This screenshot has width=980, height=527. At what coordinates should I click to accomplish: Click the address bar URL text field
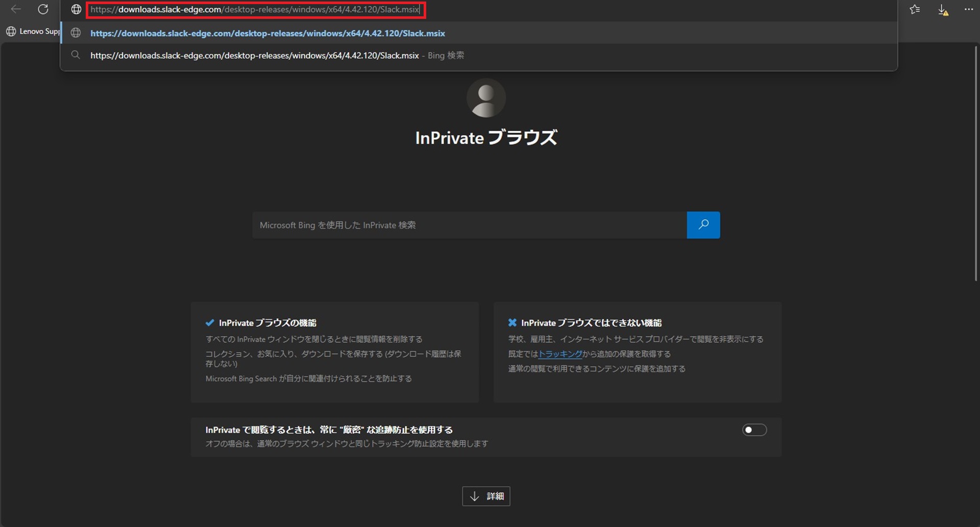pyautogui.click(x=255, y=9)
